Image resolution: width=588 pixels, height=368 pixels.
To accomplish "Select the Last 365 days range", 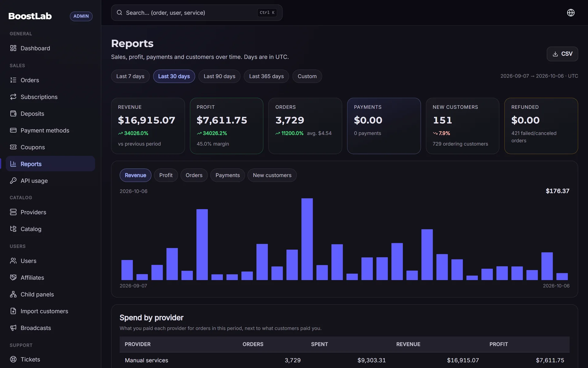I will [x=266, y=76].
